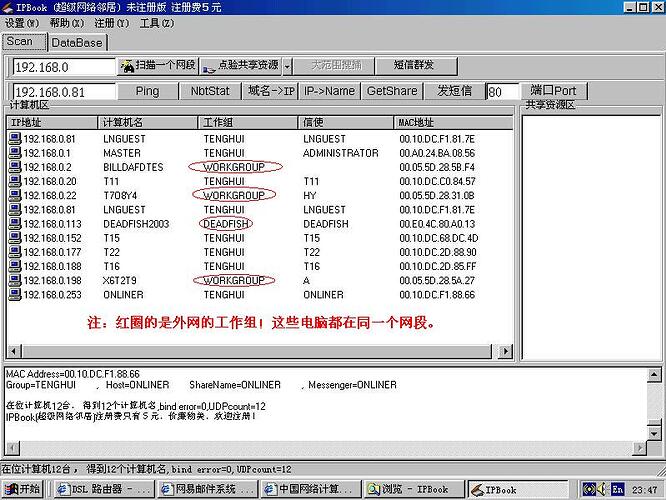Click the Windows 开始 Start button
Image resolution: width=666 pixels, height=500 pixels.
[23, 489]
